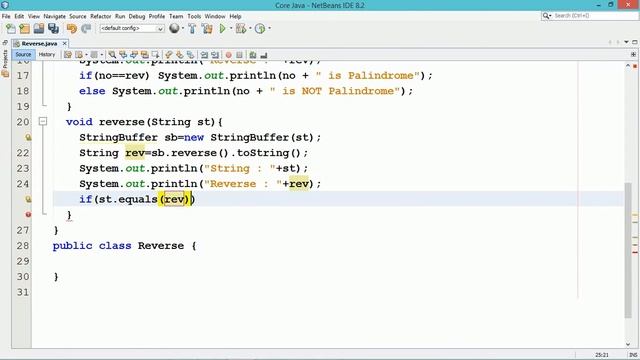
Task: Switch to the History view button
Action: [47, 54]
